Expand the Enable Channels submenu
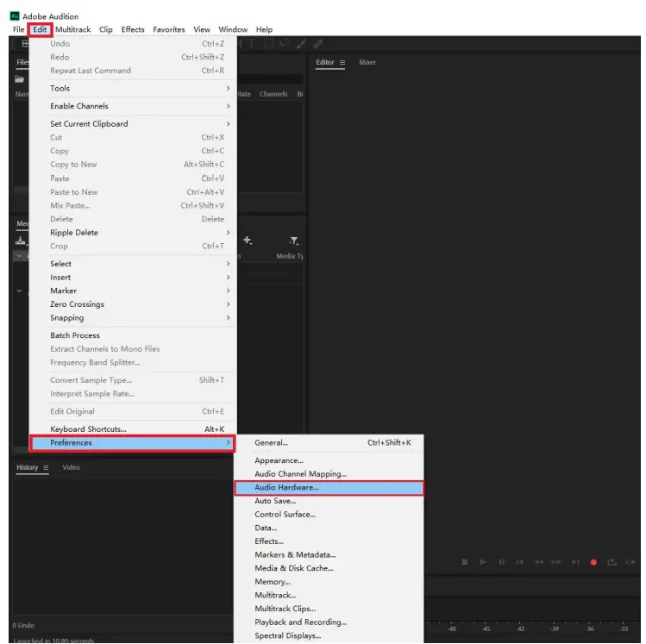Screen dimensions: 646x644 click(133, 106)
